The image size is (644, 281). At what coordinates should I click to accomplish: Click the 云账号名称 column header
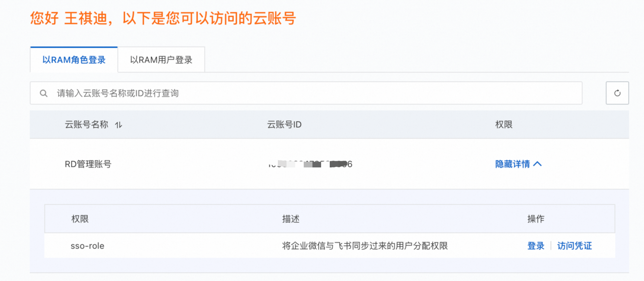[x=87, y=125]
